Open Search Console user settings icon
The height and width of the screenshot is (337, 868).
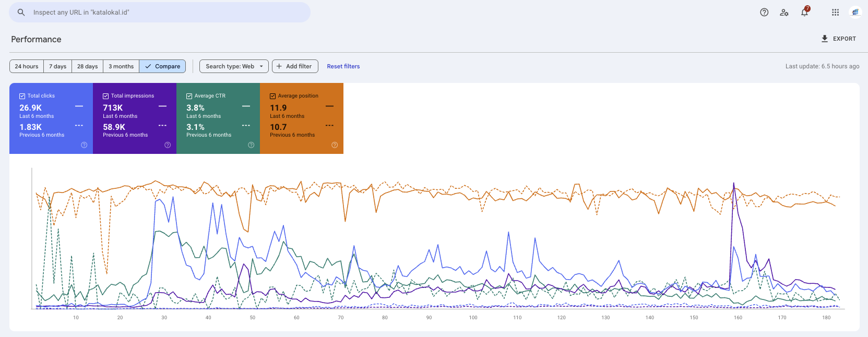pos(784,13)
